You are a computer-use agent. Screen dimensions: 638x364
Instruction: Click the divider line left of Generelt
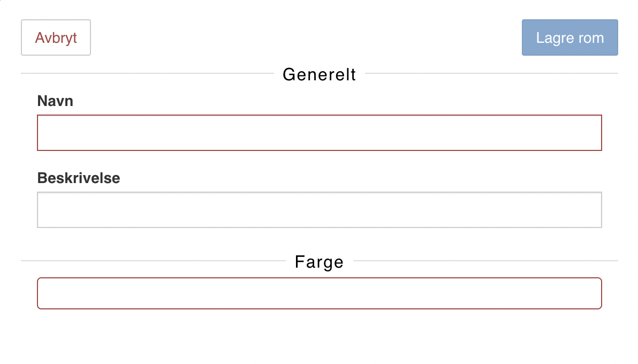[147, 74]
